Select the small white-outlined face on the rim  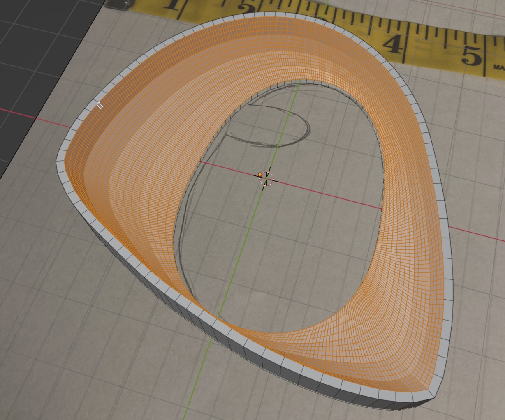100,106
